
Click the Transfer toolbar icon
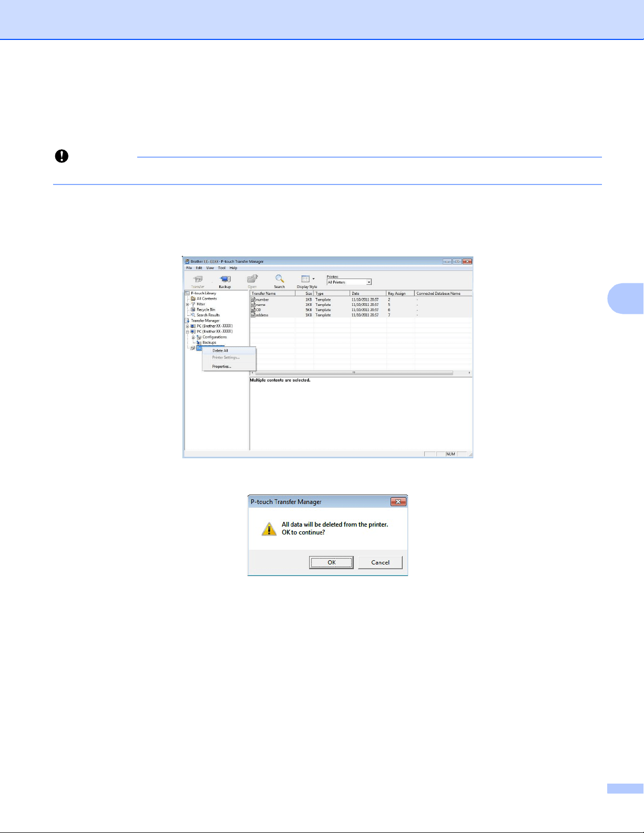coord(198,279)
